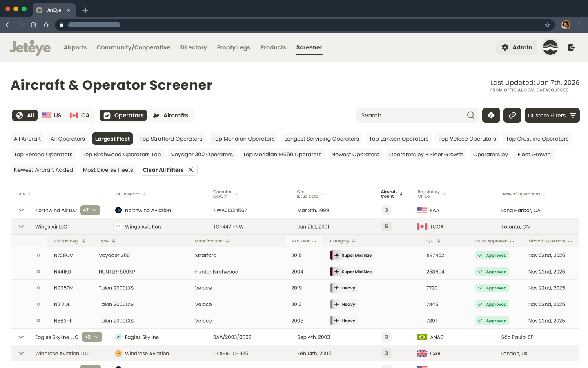Click Clear All Filters X icon

pos(191,170)
